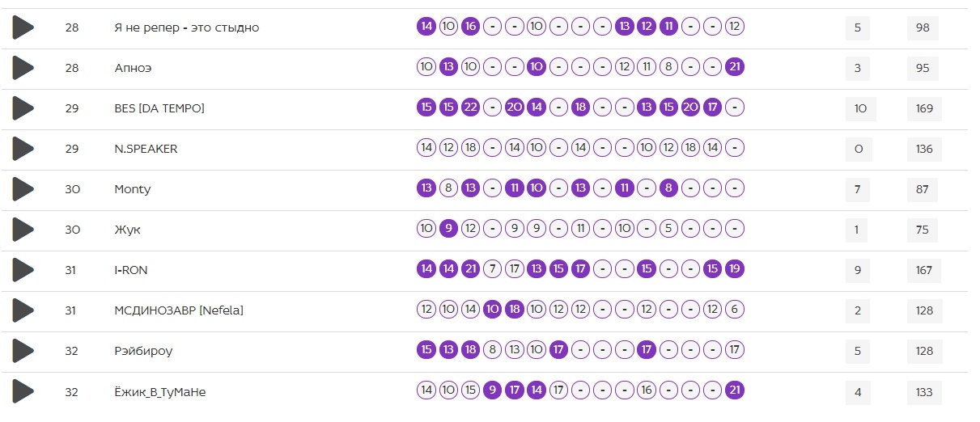
Task: Play the track by Я не репер - это стыдно
Action: [x=23, y=27]
